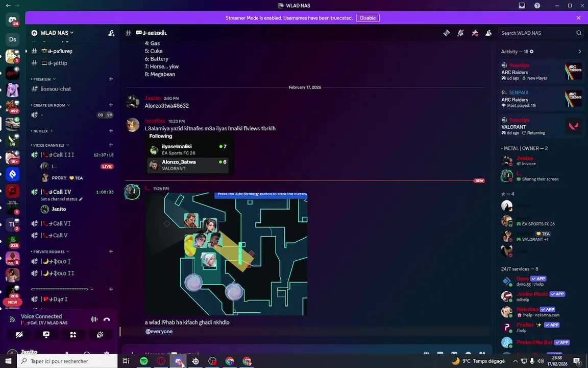Toggle the member list icon
Viewport: 588px width, 368px height.
pos(488,33)
